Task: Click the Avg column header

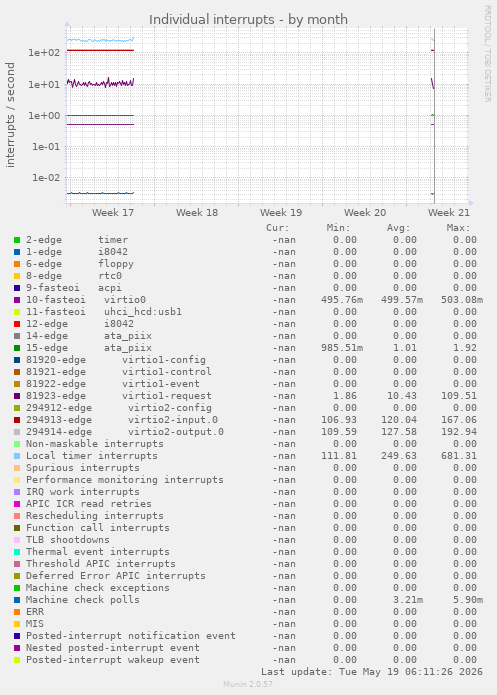Action: tap(399, 228)
